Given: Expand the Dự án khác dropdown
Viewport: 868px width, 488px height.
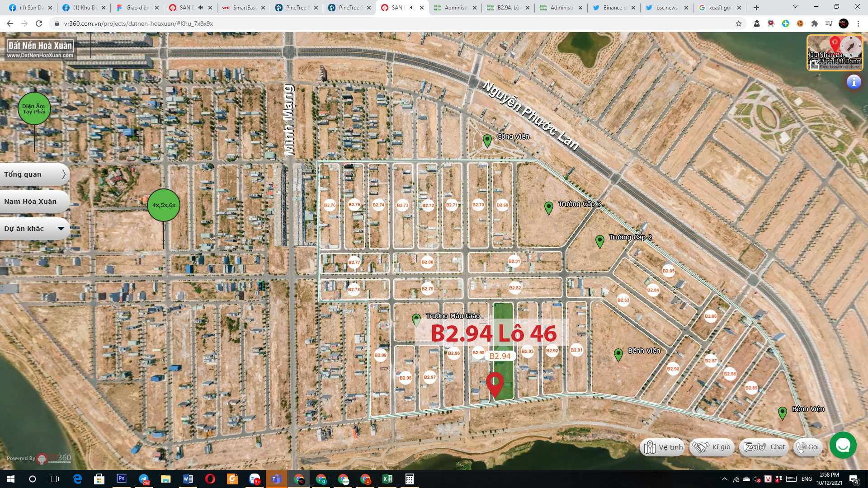Looking at the screenshot, I should click(34, 229).
